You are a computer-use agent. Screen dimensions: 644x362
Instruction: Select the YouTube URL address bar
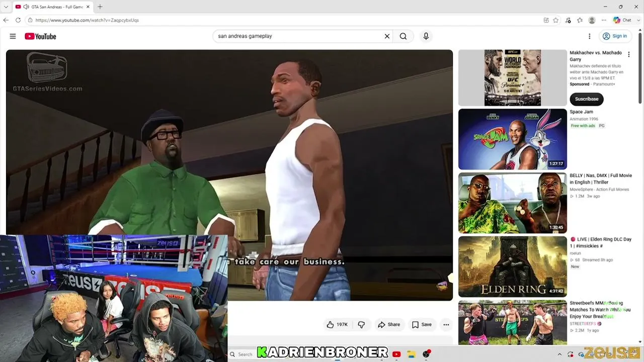pyautogui.click(x=282, y=20)
